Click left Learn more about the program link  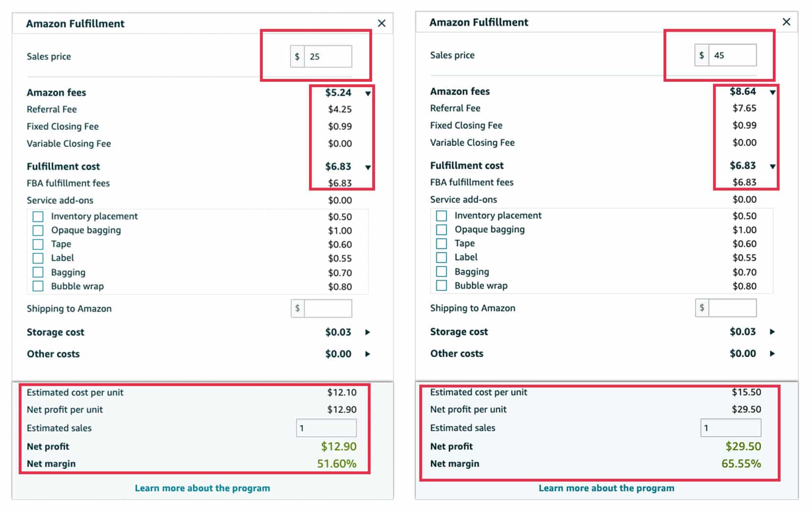202,488
